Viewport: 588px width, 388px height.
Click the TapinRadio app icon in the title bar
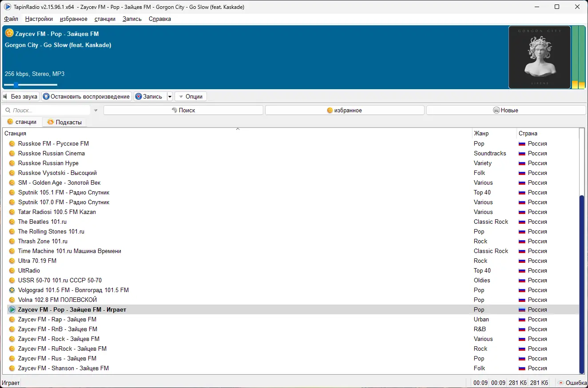coord(8,7)
